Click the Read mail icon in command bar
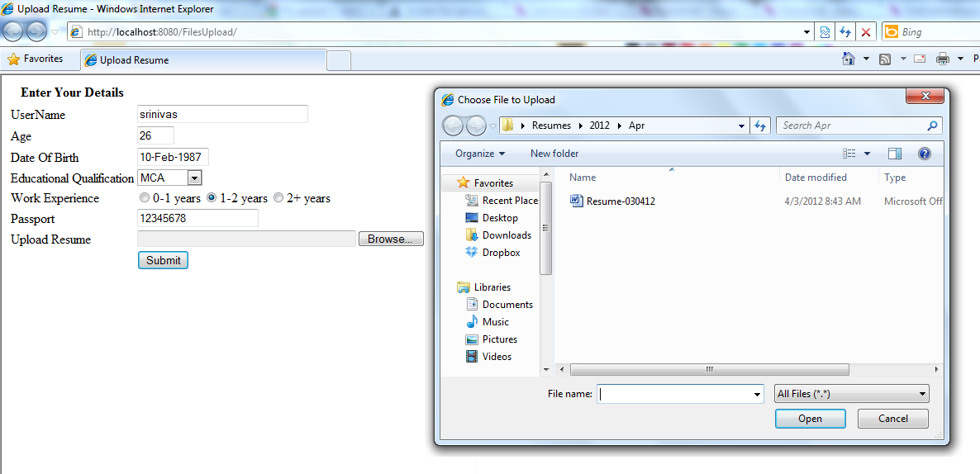The height and width of the screenshot is (474, 980). coord(920,59)
